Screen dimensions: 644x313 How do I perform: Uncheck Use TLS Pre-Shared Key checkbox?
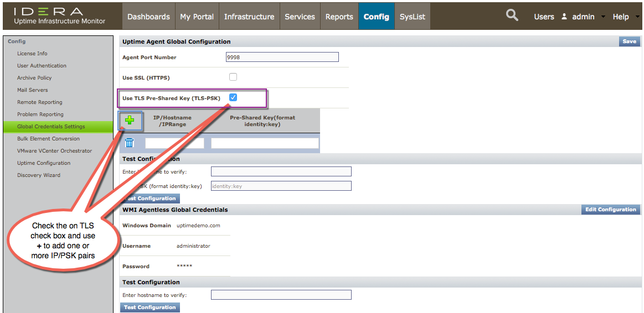tap(233, 97)
